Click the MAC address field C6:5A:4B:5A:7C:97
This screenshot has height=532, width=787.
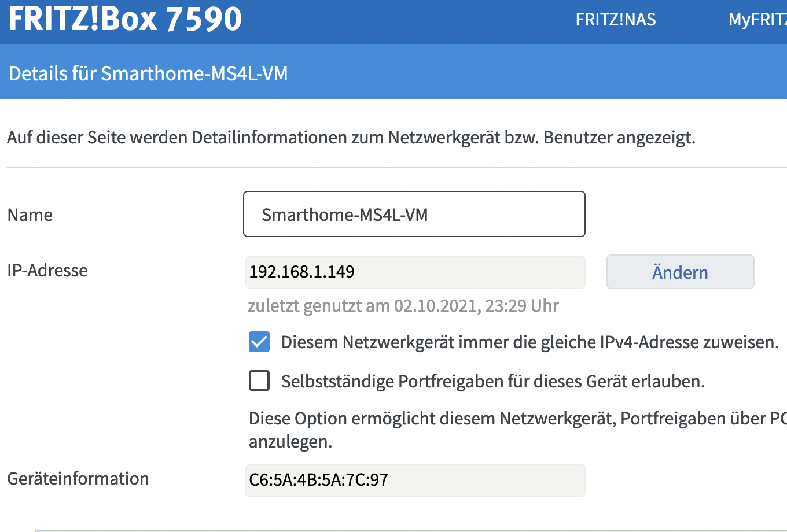tap(415, 480)
